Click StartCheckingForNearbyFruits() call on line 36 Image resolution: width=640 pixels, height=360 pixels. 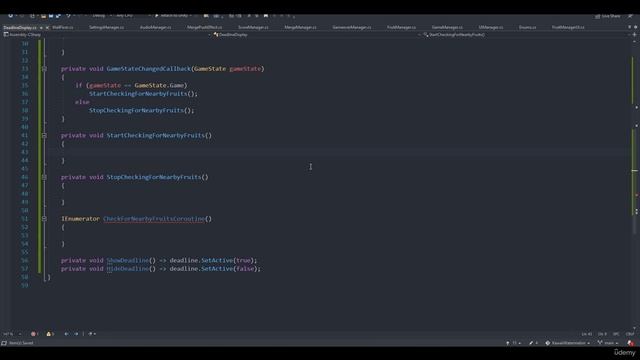[143, 93]
